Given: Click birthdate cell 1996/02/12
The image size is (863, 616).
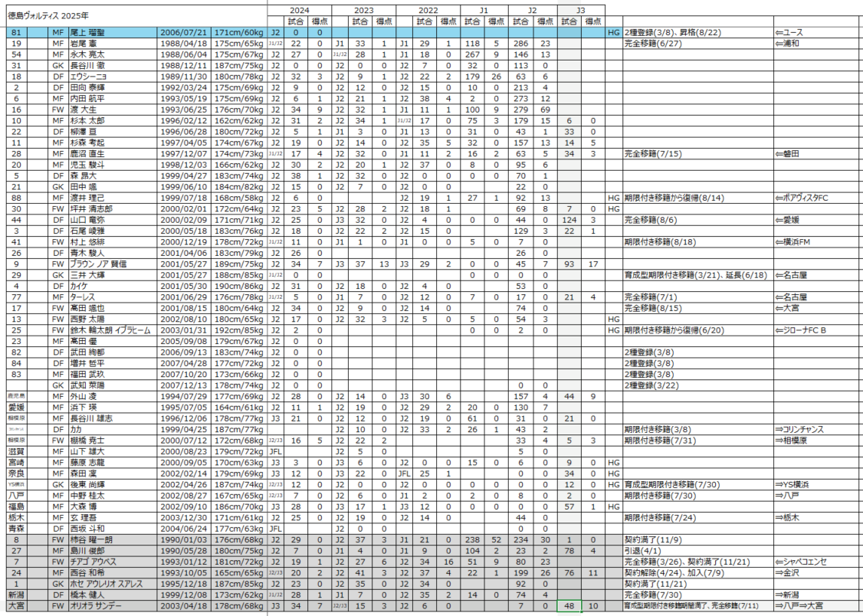Looking at the screenshot, I should coord(184,121).
